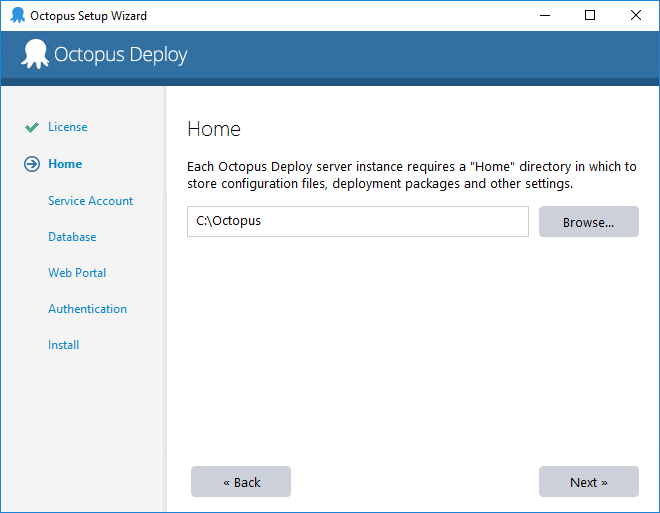Click Browse to choose a folder
The image size is (660, 513).
(589, 221)
